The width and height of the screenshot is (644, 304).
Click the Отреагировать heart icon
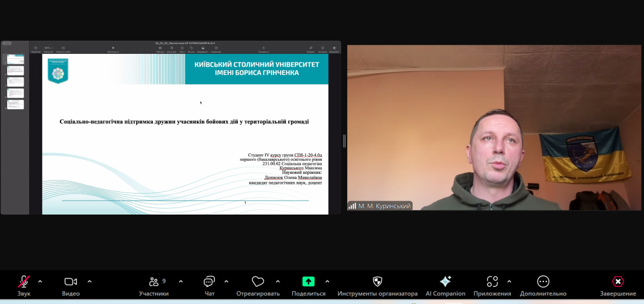(x=258, y=282)
